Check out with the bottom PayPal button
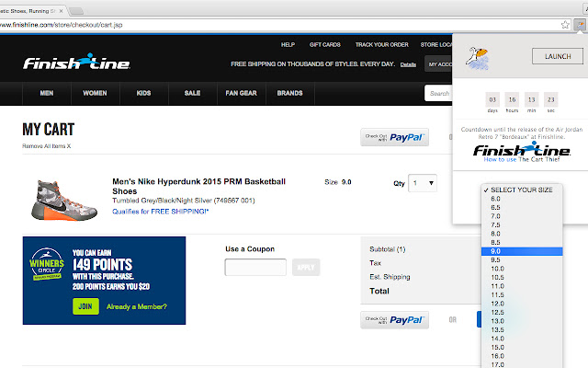This screenshot has height=368, width=588. 394,320
